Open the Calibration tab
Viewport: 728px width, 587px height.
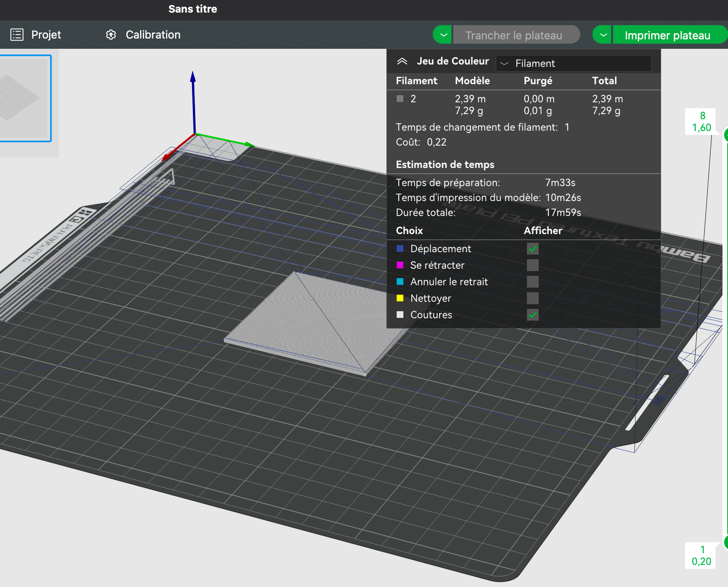pyautogui.click(x=153, y=35)
